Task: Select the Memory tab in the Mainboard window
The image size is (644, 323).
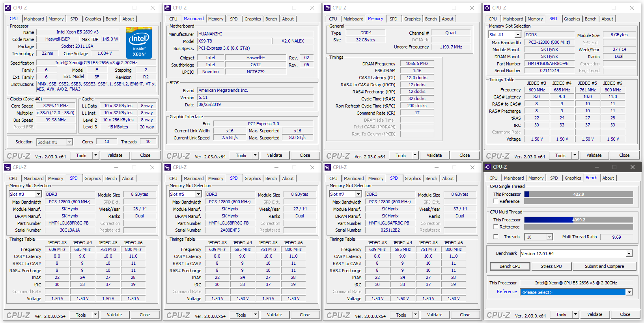Action: tap(216, 19)
